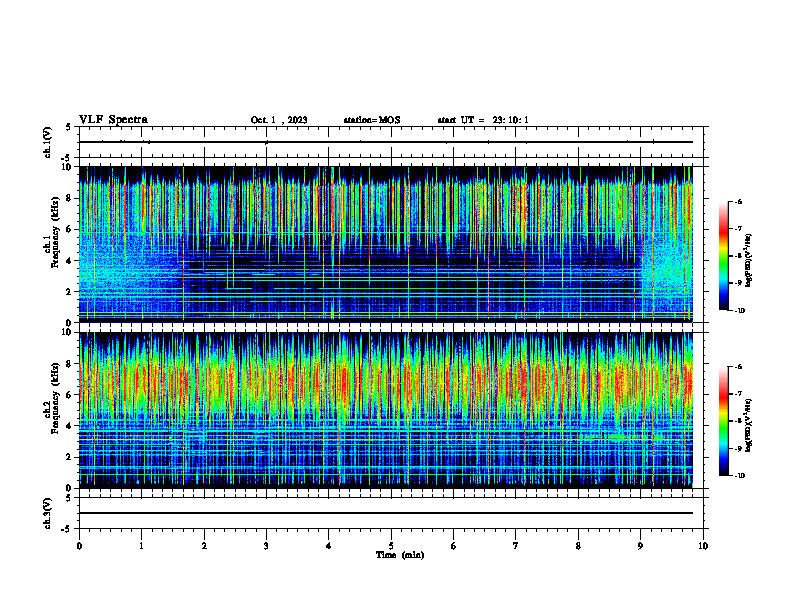Click time axis tick label "2"
Screen dimensions: 792x612
(x=204, y=546)
